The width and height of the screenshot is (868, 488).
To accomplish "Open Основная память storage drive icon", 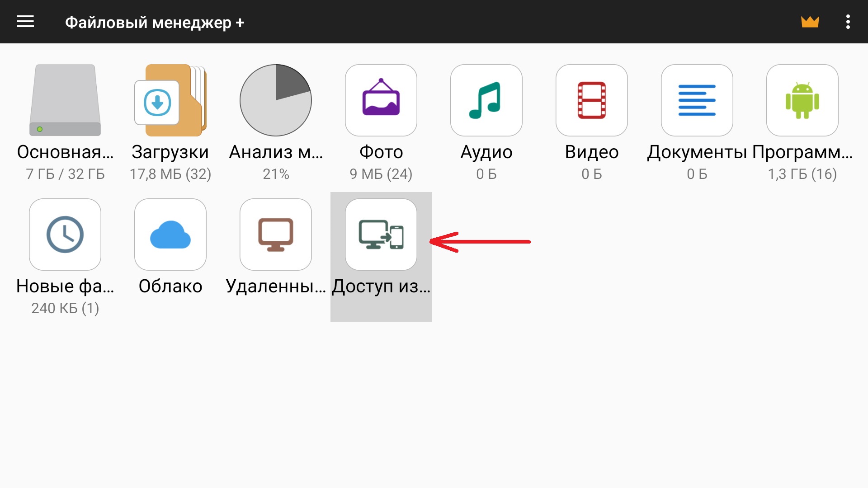I will pyautogui.click(x=65, y=100).
